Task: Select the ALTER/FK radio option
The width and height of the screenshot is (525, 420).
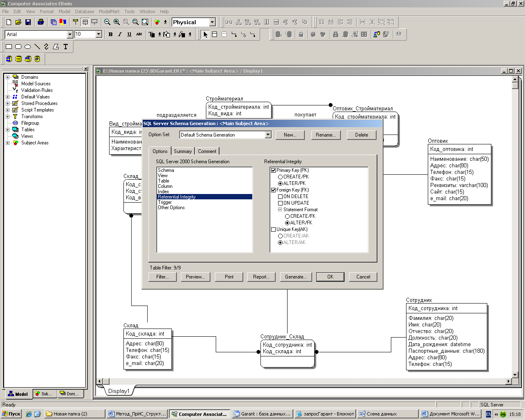Action: [x=287, y=223]
